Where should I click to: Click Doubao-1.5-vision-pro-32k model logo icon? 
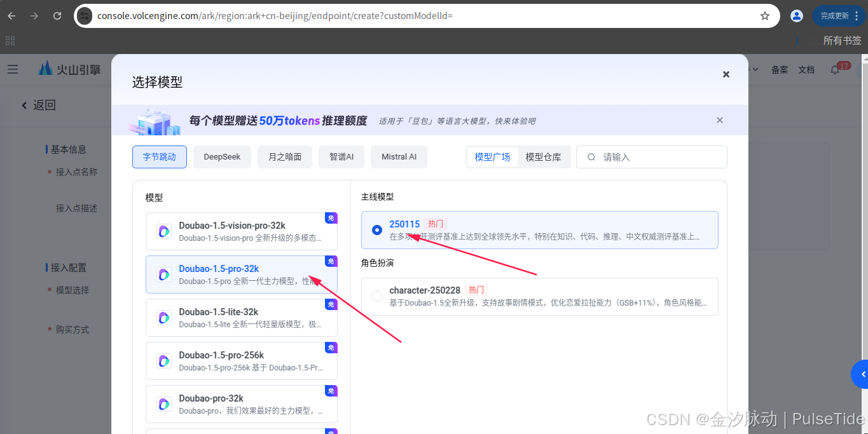pyautogui.click(x=164, y=231)
